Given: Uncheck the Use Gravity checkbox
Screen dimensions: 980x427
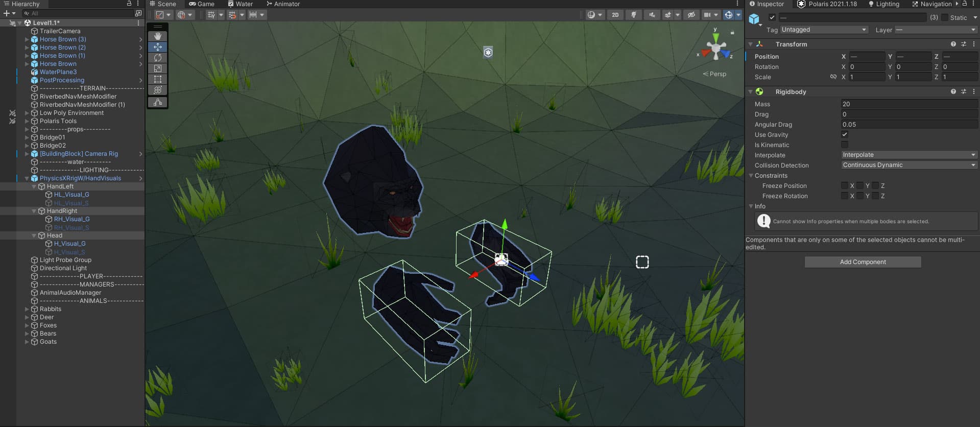Looking at the screenshot, I should (845, 135).
